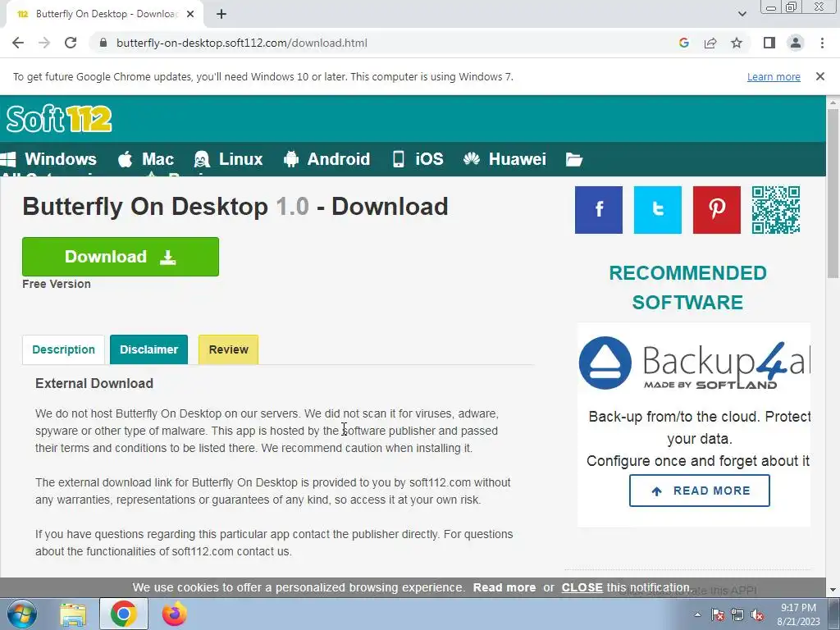Bookmark this page with star

[x=737, y=43]
